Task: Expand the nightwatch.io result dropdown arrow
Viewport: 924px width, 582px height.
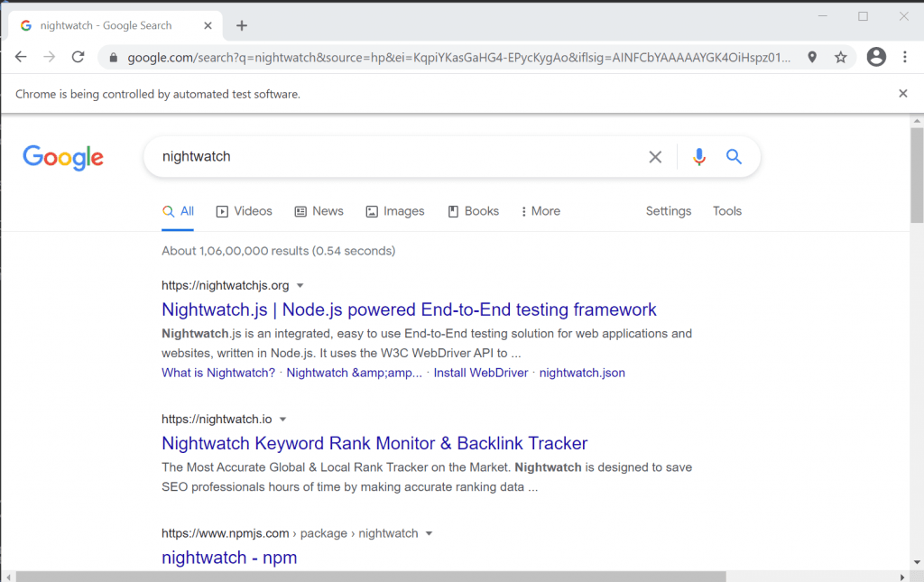Action: [282, 420]
